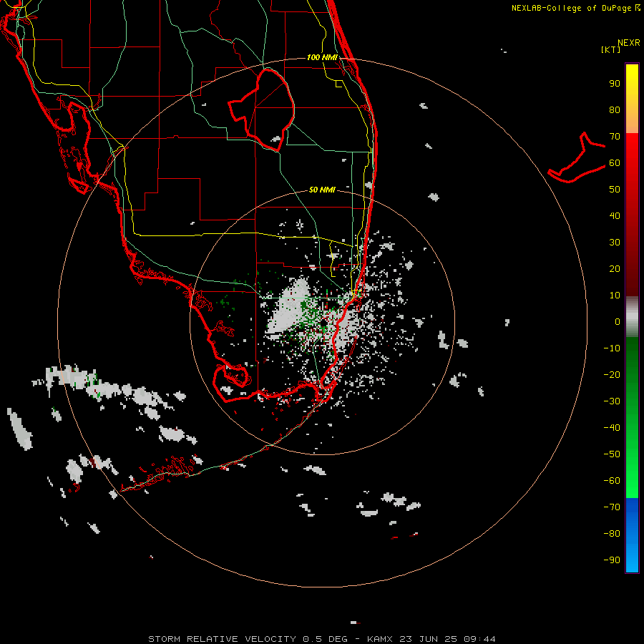Click the KT units label above the scale
Image resolution: width=644 pixels, height=644 pixels.
click(x=611, y=49)
